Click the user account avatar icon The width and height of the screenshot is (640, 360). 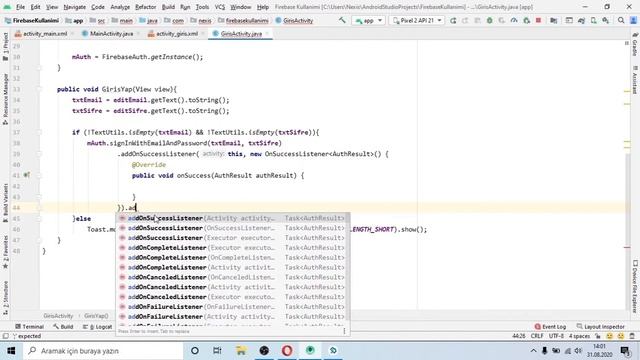(x=633, y=20)
